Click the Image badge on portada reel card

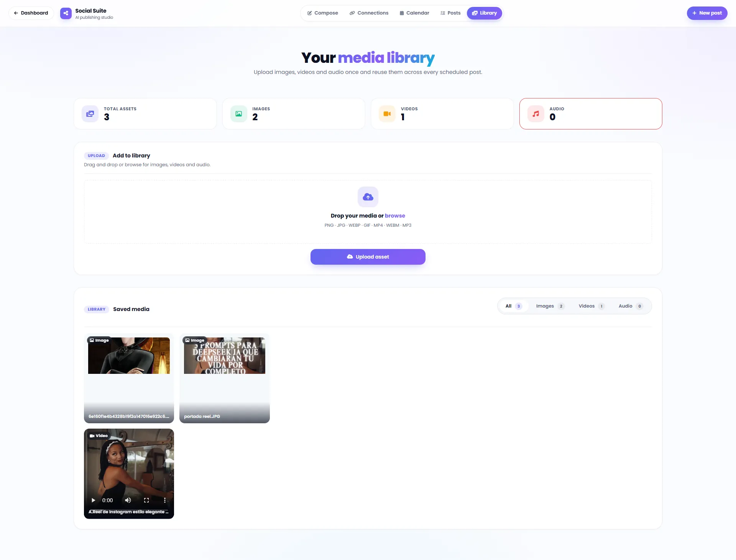[195, 340]
